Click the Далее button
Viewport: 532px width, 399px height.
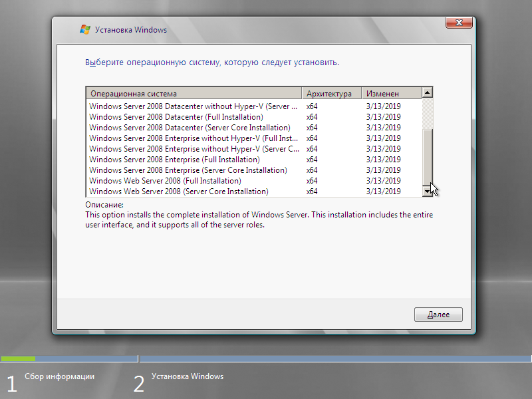tap(438, 315)
